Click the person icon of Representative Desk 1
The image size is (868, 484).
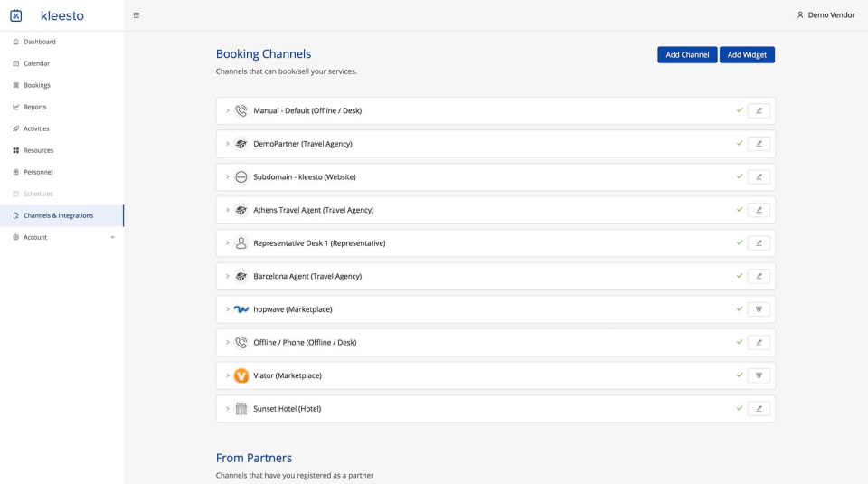click(241, 243)
